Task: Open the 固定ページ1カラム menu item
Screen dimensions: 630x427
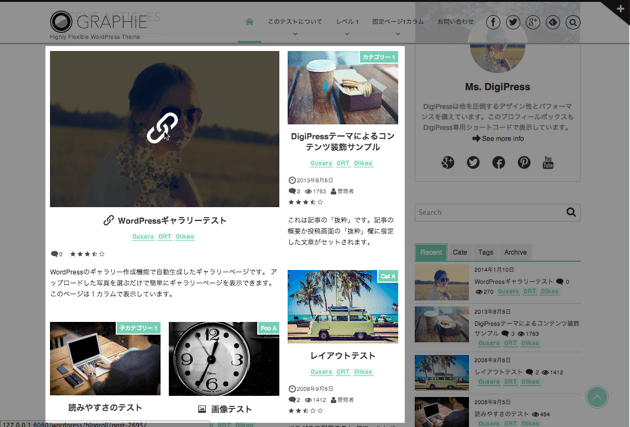Action: pos(398,22)
